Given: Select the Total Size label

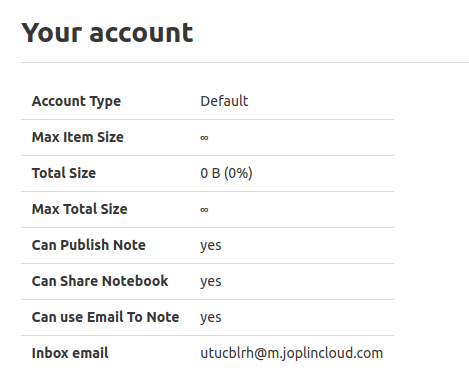Looking at the screenshot, I should [64, 173].
